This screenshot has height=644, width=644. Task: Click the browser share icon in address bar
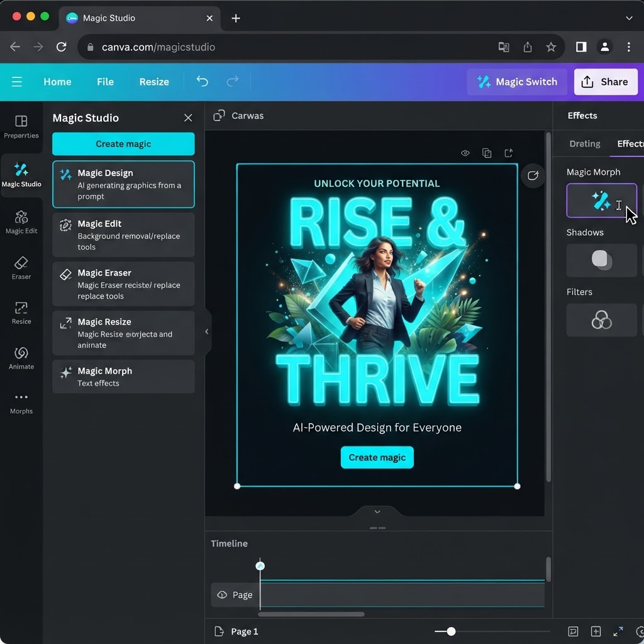coord(528,47)
